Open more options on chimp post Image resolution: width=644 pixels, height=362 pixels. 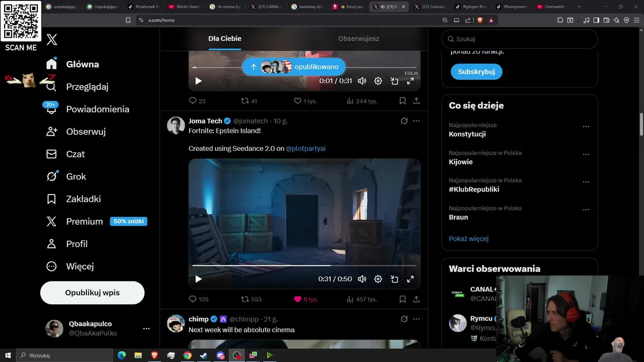416,319
